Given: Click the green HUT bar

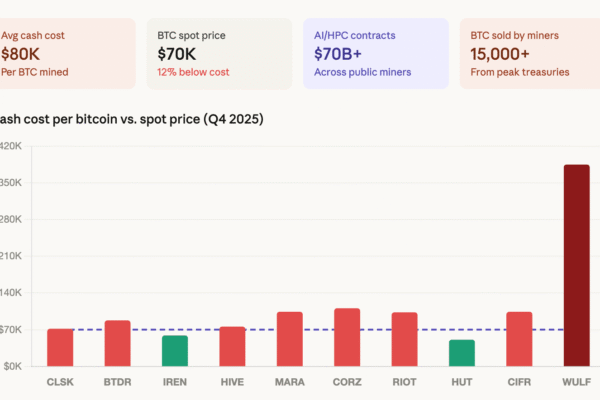Looking at the screenshot, I should pyautogui.click(x=462, y=353).
